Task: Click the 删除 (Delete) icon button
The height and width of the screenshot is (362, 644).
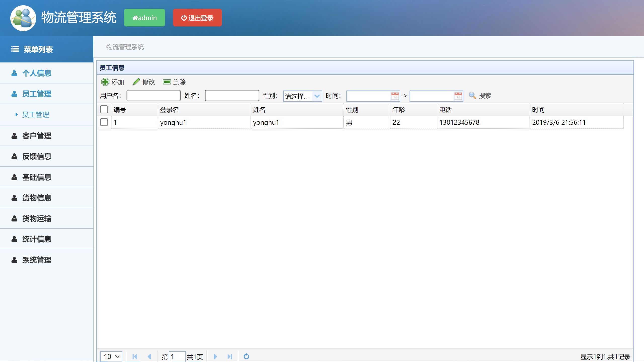Action: (174, 81)
